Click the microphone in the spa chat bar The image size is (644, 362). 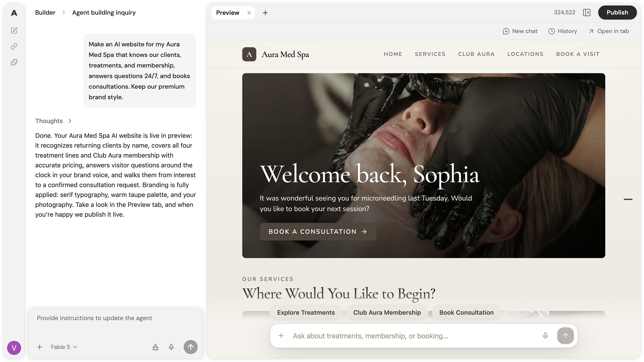[545, 336]
